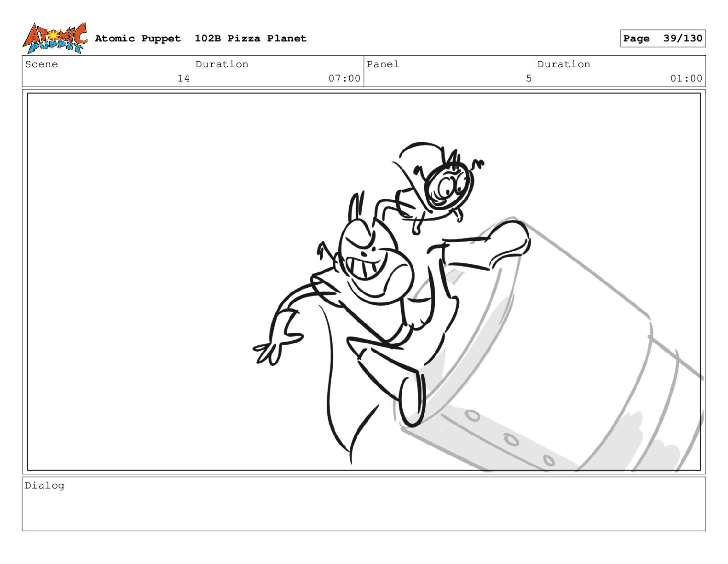Click the storyboard panel drawing
The width and height of the screenshot is (728, 564).
pyautogui.click(x=364, y=282)
